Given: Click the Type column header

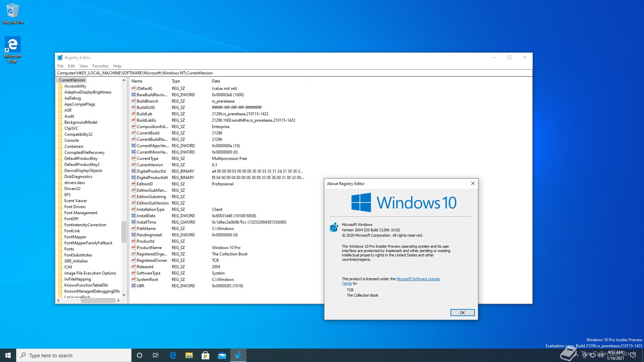Looking at the screenshot, I should [190, 81].
